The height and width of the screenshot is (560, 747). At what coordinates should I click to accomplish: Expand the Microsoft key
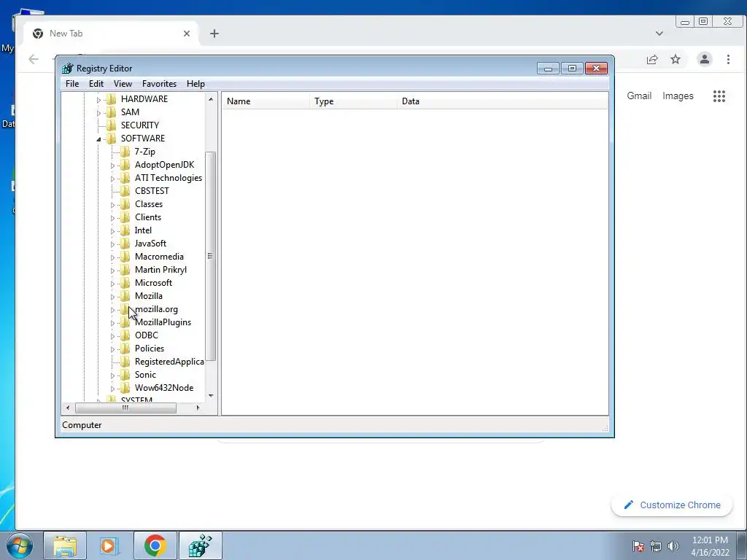click(x=112, y=284)
